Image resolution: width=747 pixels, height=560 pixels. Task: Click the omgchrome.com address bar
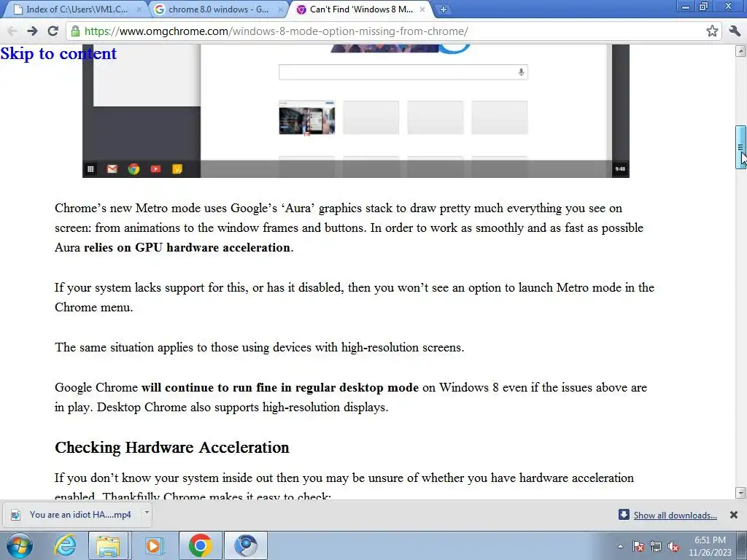[393, 31]
